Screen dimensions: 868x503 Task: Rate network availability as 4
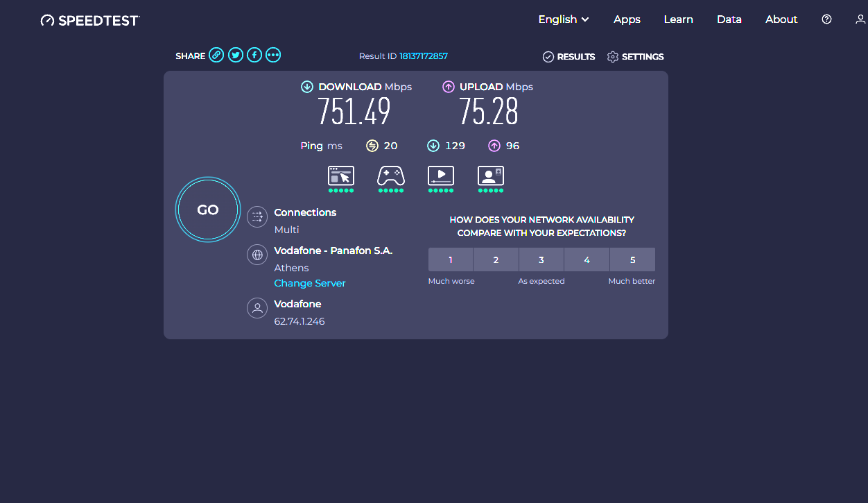point(587,259)
